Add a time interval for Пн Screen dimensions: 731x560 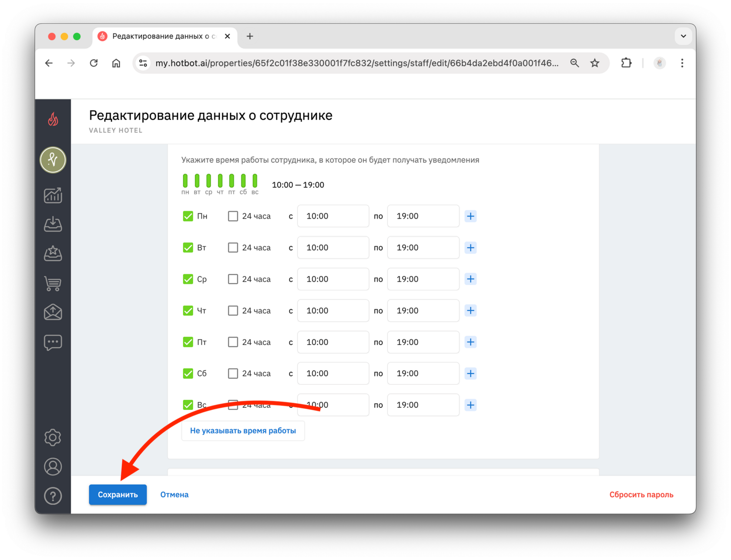[x=470, y=216]
